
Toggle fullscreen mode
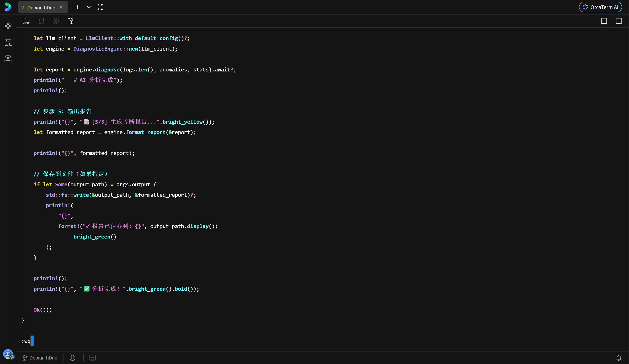click(x=100, y=7)
